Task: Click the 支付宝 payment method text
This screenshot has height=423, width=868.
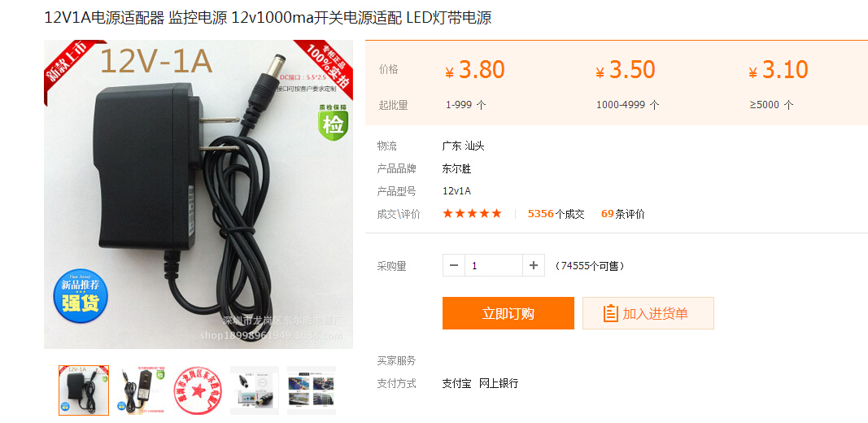Action: (456, 383)
